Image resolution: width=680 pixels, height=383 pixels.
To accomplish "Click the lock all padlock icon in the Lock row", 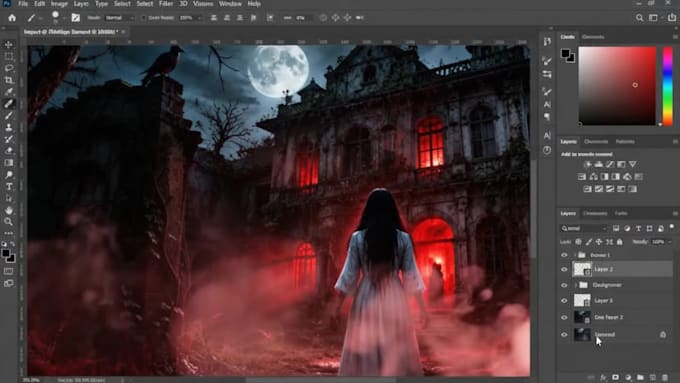I will [619, 242].
